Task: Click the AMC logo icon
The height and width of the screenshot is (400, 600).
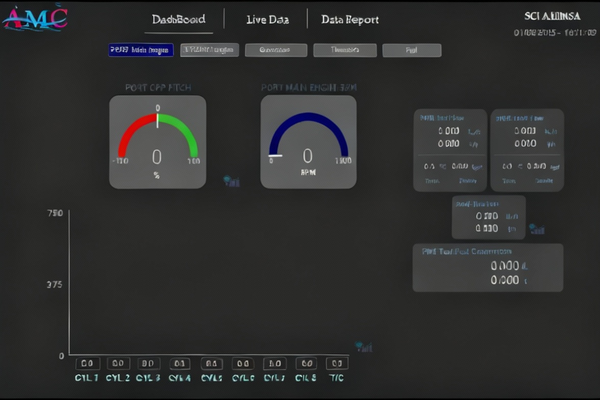Action: pos(35,17)
